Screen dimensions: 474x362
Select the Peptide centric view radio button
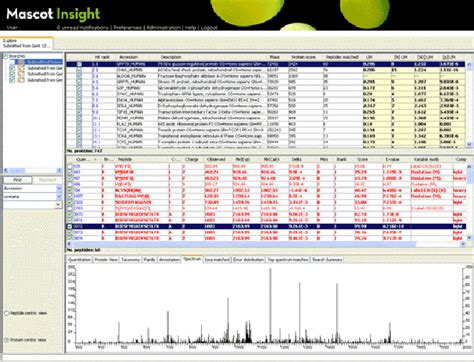pyautogui.click(x=6, y=313)
